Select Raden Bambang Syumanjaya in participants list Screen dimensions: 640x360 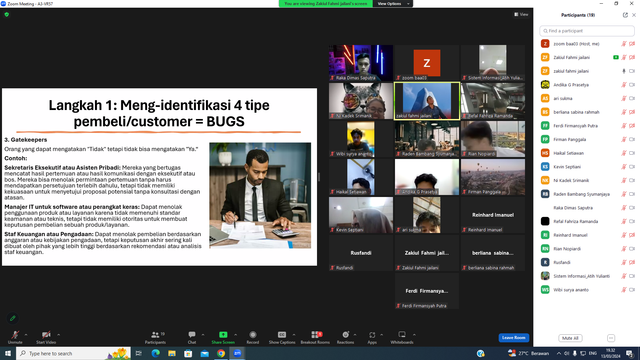(588, 194)
